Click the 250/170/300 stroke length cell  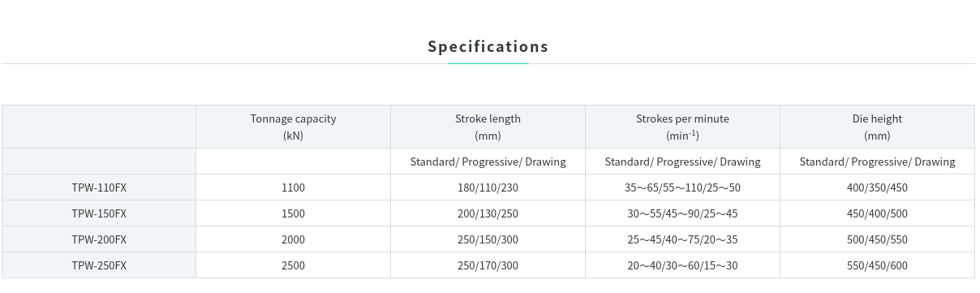tap(488, 265)
